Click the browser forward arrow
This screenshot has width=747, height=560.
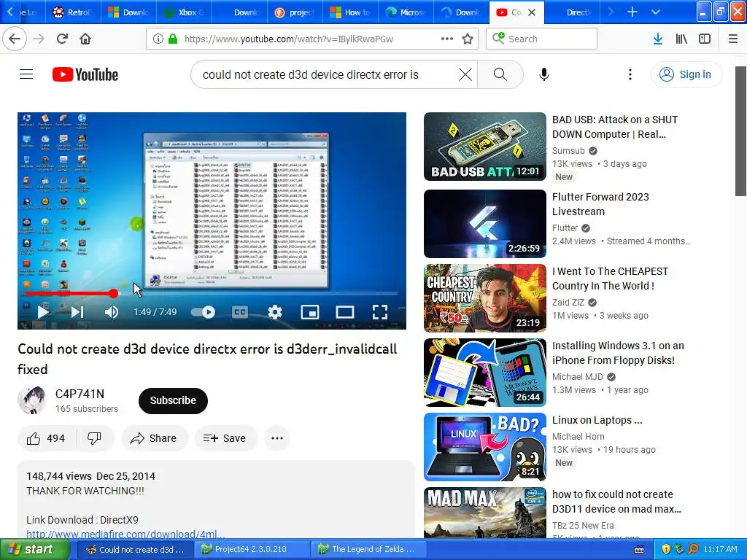(x=39, y=39)
